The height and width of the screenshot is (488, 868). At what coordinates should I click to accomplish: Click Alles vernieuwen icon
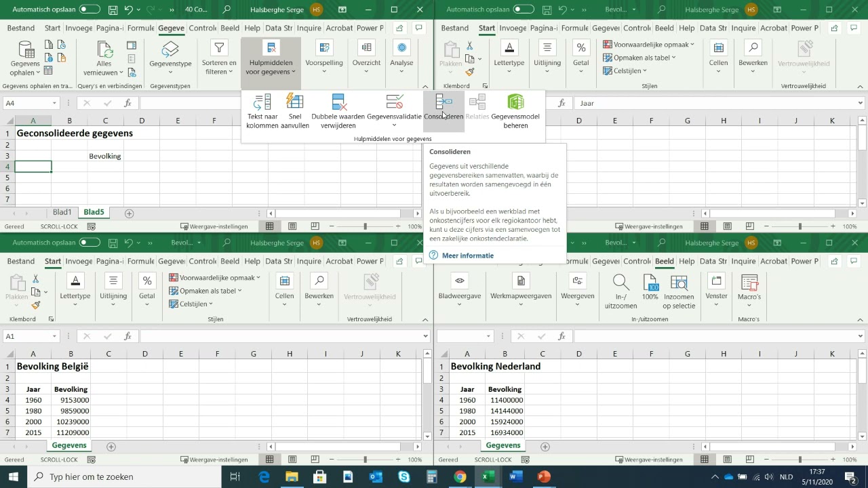tap(104, 49)
